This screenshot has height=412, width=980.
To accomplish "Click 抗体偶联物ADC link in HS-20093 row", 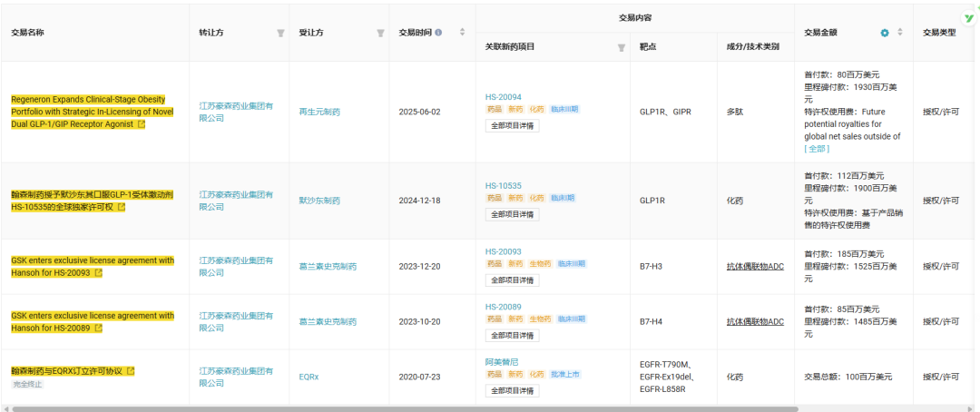I will [755, 267].
